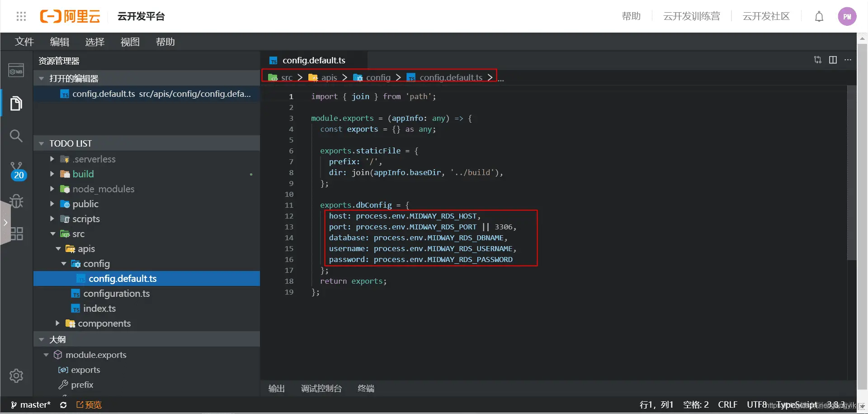
Task: Click the apis breadcrumb segment
Action: 329,78
